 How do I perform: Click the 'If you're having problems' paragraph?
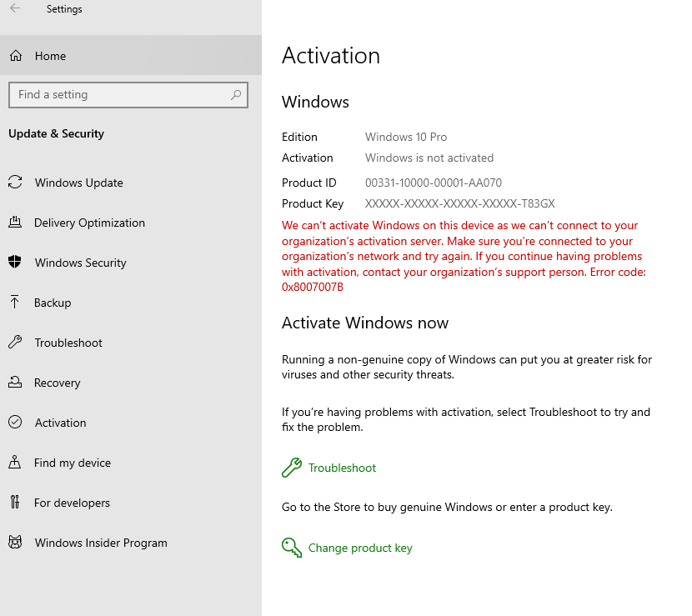coord(466,419)
